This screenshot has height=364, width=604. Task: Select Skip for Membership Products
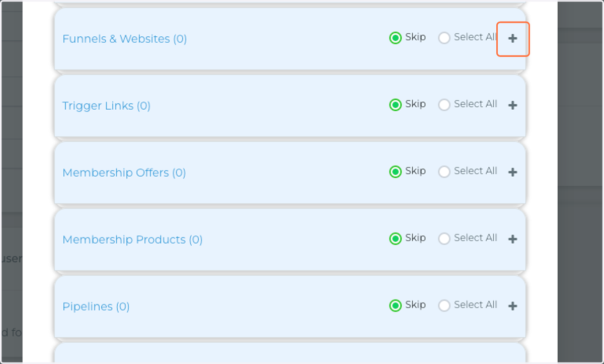396,239
